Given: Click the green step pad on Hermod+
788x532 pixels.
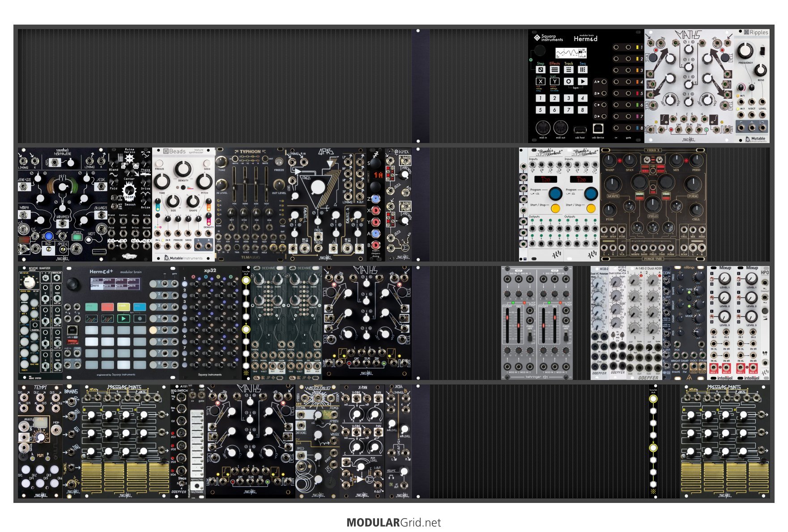Looking at the screenshot, I should tap(92, 307).
